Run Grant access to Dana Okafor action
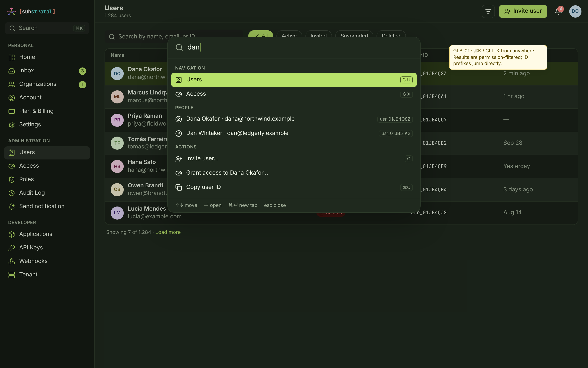Viewport: 588px width, 368px height. click(x=294, y=173)
